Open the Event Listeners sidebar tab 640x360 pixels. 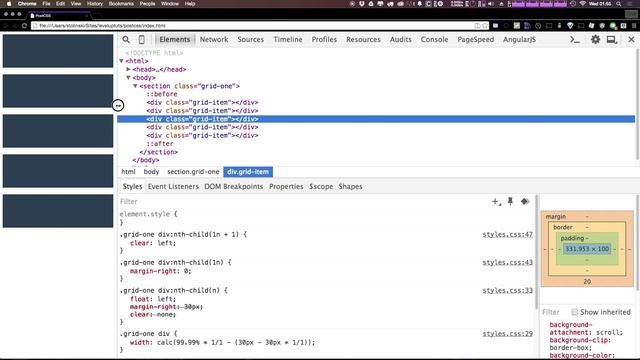point(173,187)
